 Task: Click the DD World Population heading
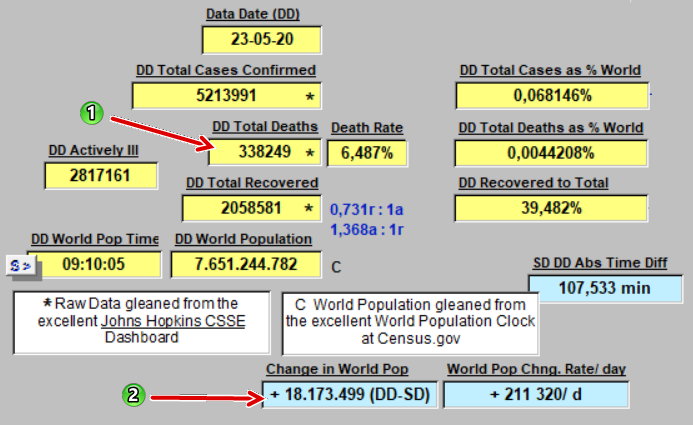tap(243, 239)
